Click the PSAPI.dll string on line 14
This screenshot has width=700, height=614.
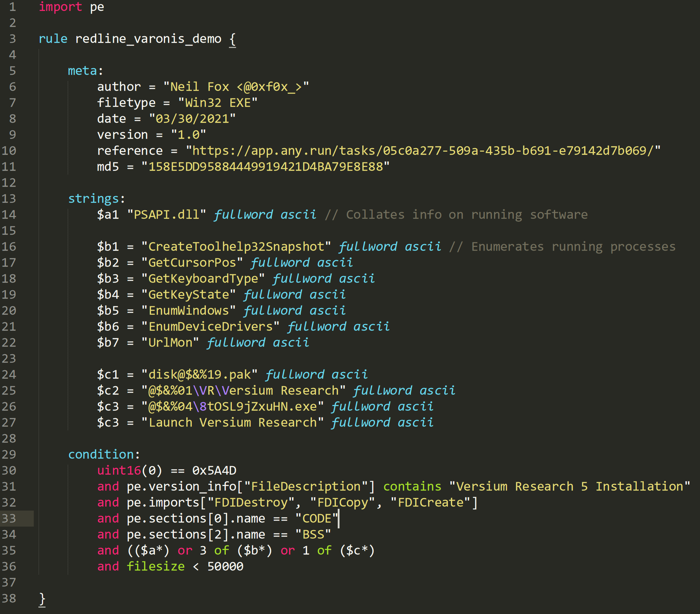click(x=167, y=214)
